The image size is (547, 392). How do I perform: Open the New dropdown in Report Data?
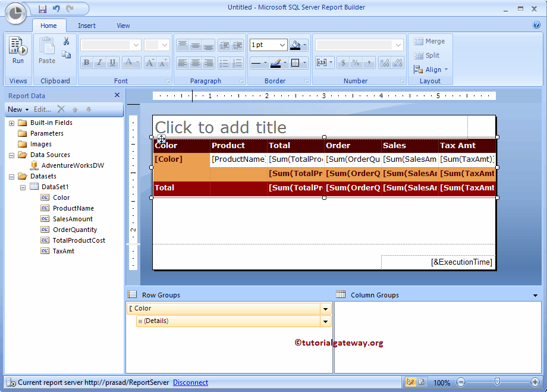(x=18, y=109)
